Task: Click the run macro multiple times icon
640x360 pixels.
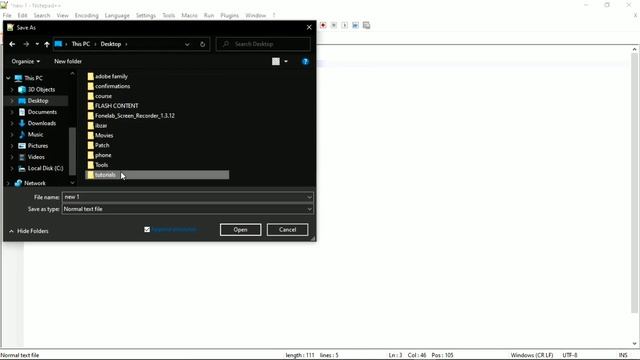Action: click(356, 25)
